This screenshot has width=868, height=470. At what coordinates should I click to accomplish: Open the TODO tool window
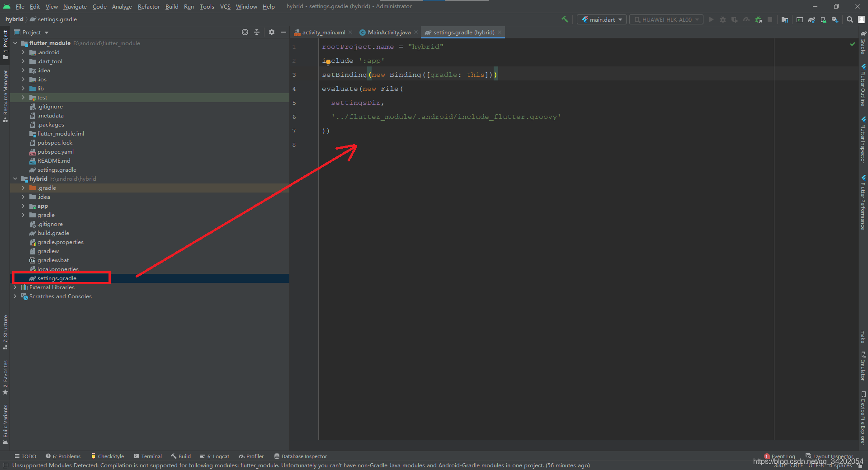coord(25,456)
